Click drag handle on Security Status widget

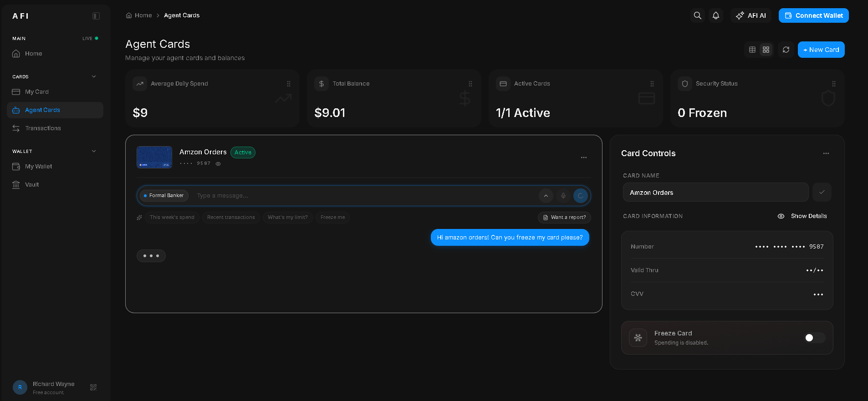point(834,84)
